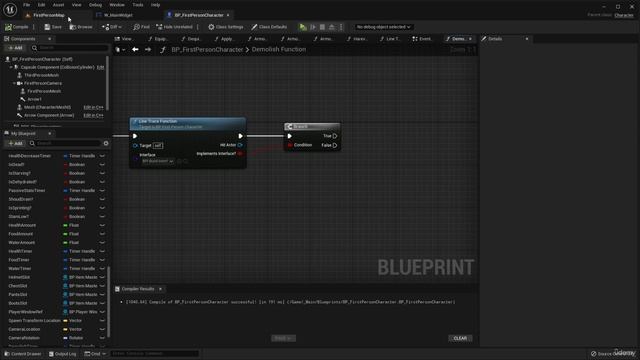Click the Float type pill of WaterAmount

coord(71,242)
